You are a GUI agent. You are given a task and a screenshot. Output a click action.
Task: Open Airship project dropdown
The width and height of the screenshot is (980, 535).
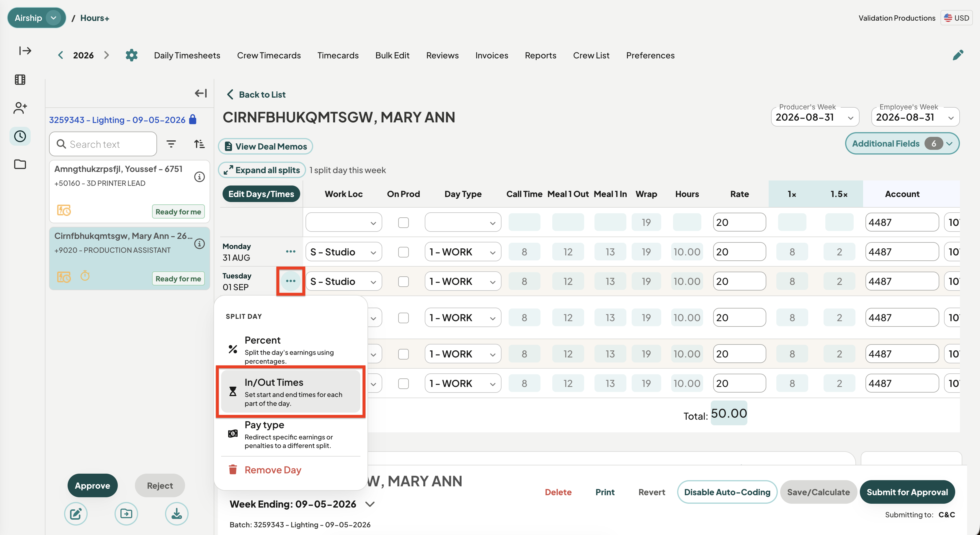click(37, 18)
